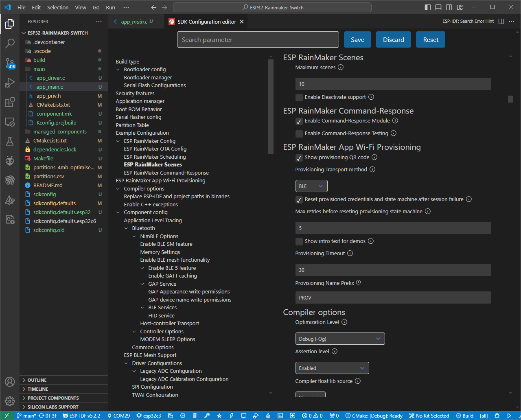Expand the TIMELINE section

(x=64, y=389)
